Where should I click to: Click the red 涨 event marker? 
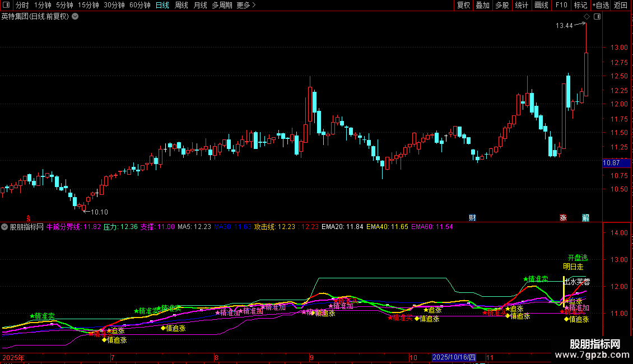tap(563, 217)
